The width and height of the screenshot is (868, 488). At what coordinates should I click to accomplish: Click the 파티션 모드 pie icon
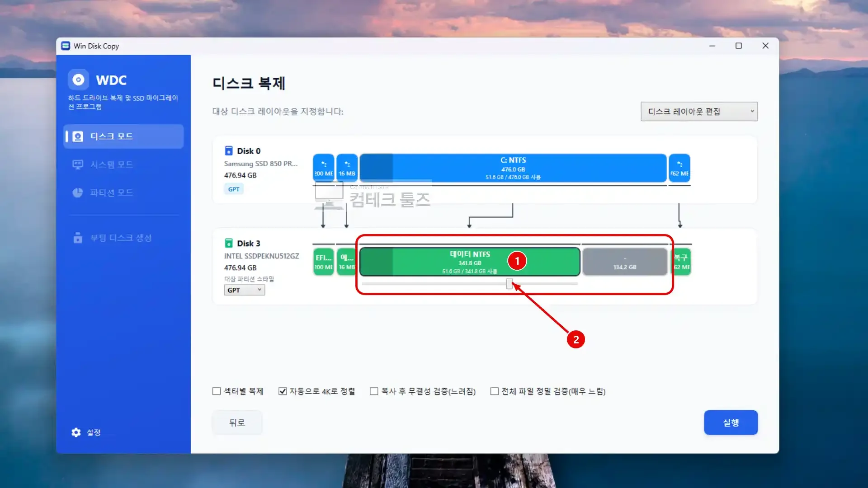[78, 192]
